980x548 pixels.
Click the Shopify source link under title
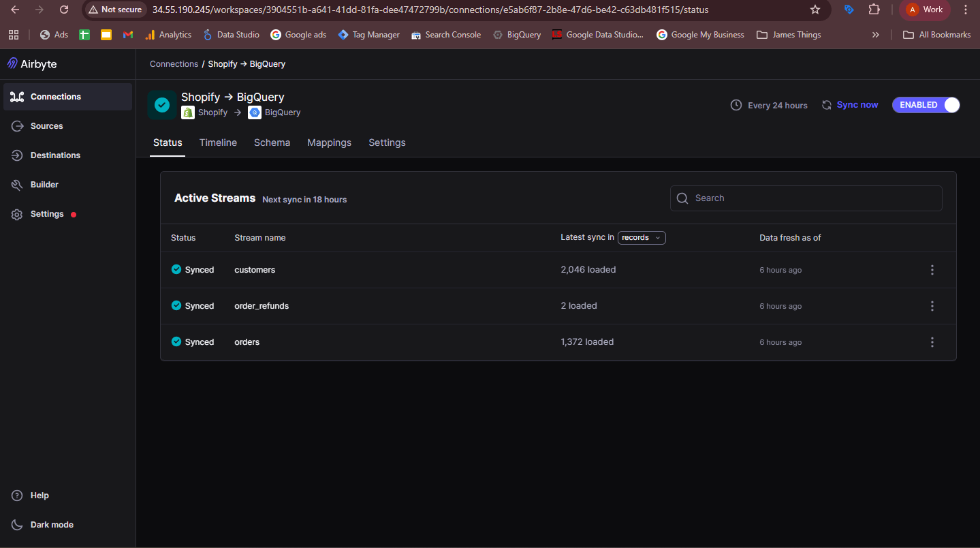212,112
